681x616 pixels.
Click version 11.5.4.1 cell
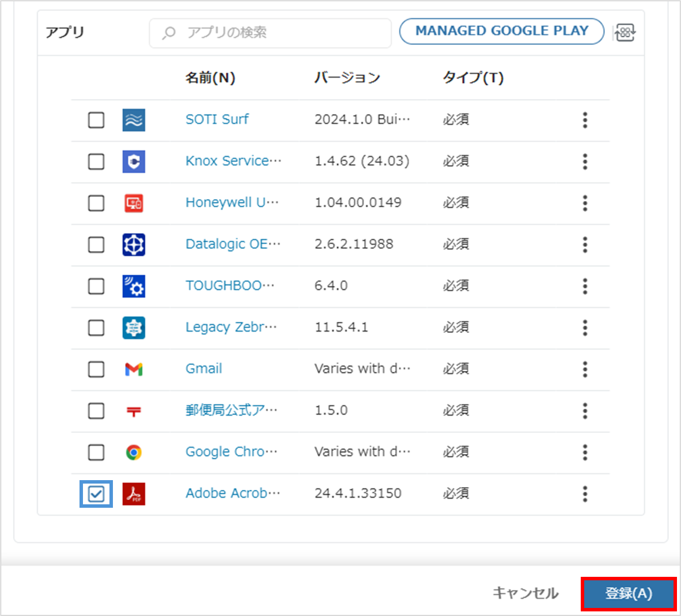pos(342,328)
